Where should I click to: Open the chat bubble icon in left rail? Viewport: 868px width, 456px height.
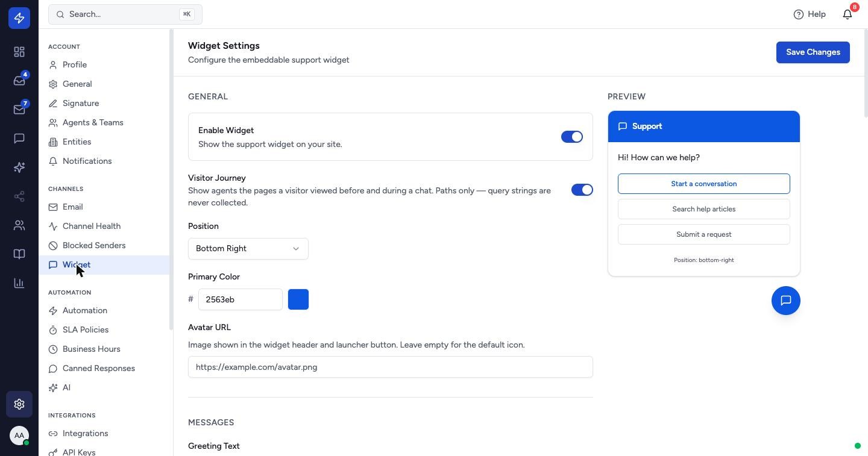(x=19, y=139)
